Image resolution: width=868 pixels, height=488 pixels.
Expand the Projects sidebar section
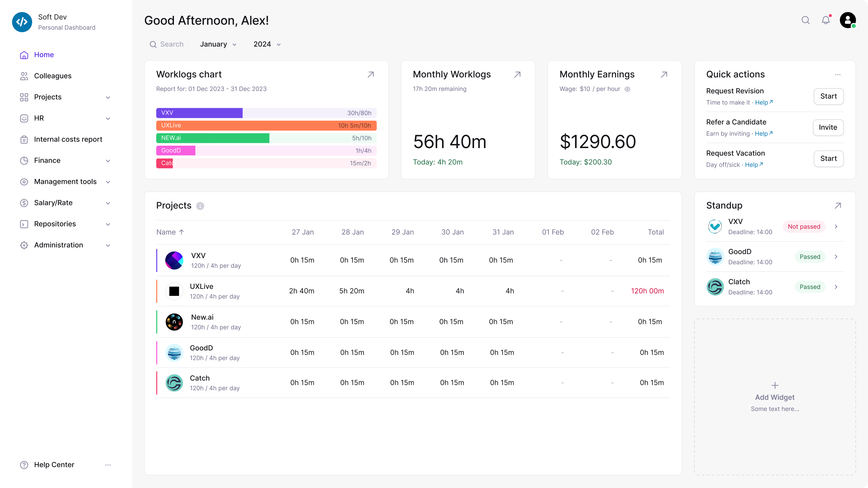click(x=108, y=97)
